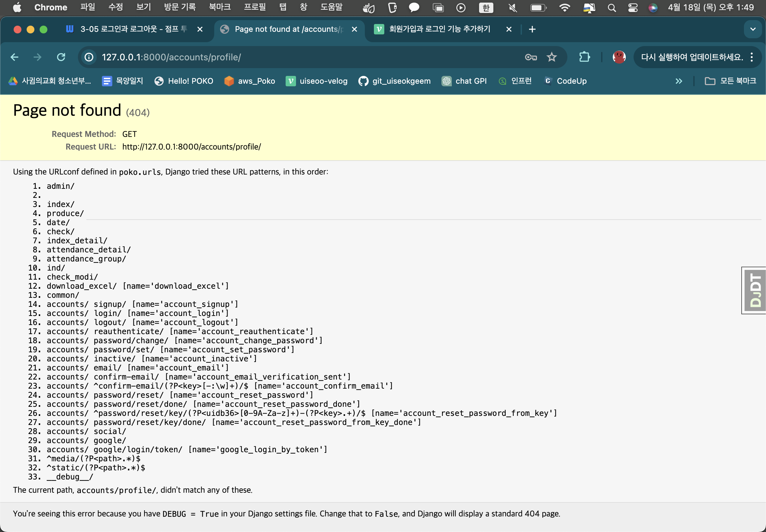766x532 pixels.
Task: Click the site information icon
Action: coord(89,57)
